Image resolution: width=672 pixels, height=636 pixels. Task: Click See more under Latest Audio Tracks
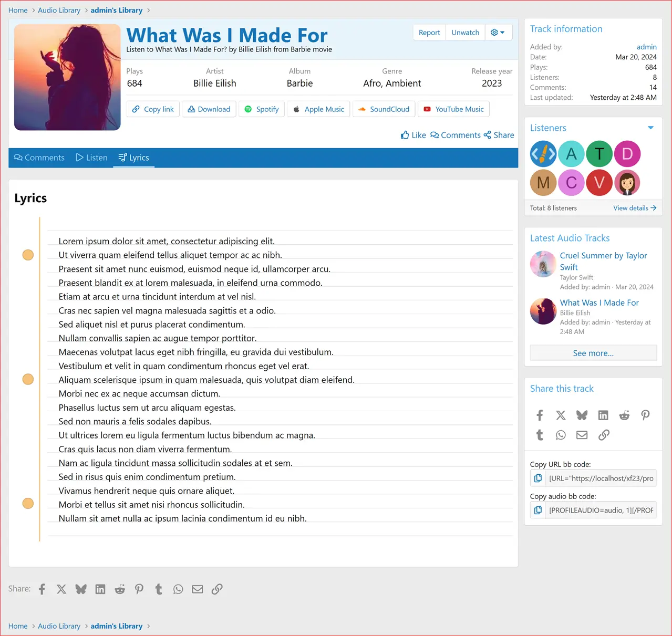tap(593, 352)
